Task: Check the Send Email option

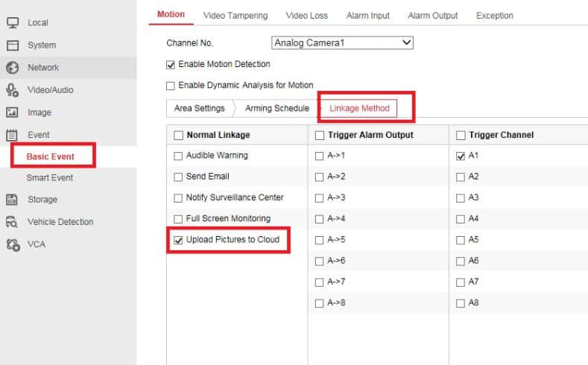Action: coord(178,177)
